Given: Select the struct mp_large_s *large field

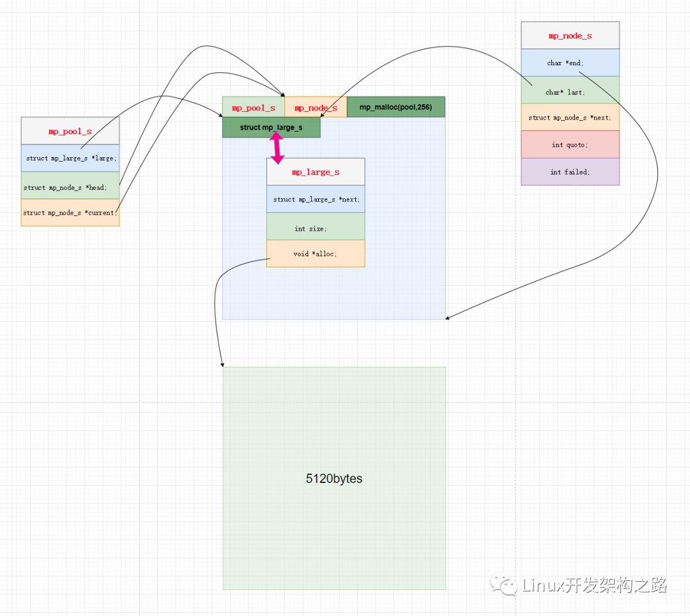Looking at the screenshot, I should click(70, 158).
